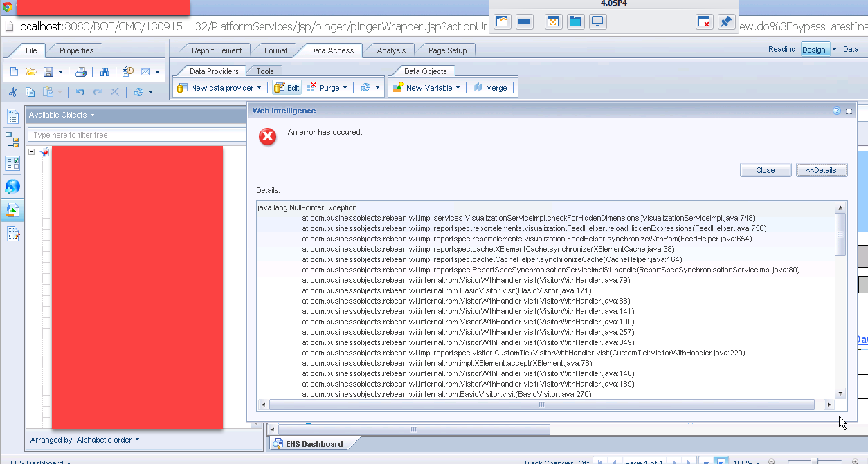868x464 pixels.
Task: Open the Web Service Publisher globe icon
Action: point(12,186)
